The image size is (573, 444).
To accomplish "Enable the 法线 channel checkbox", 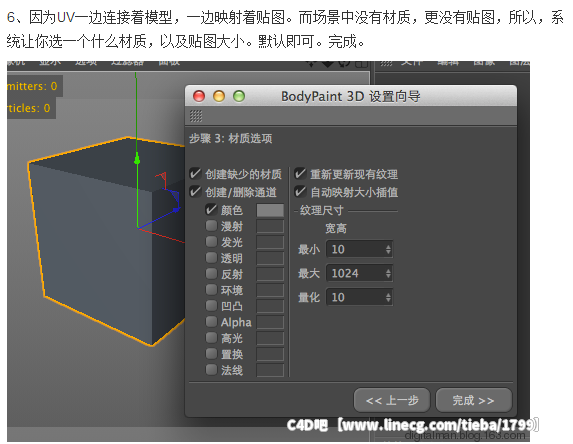I will (x=211, y=369).
